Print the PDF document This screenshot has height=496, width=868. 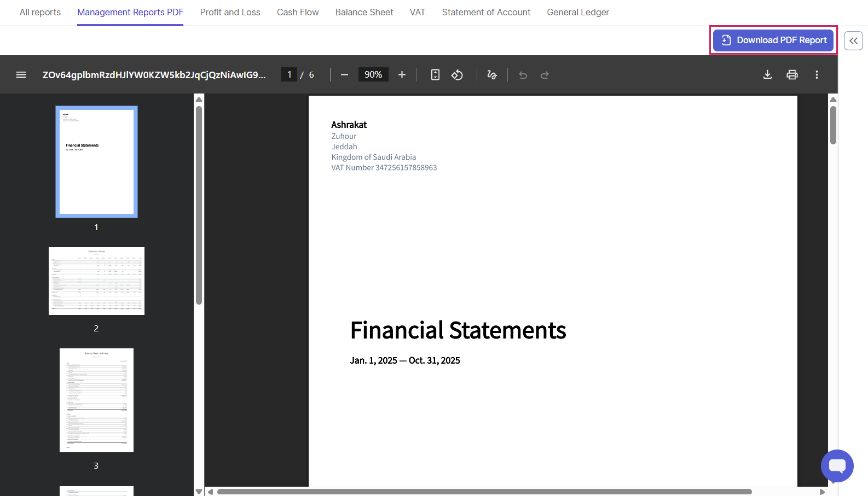click(792, 75)
